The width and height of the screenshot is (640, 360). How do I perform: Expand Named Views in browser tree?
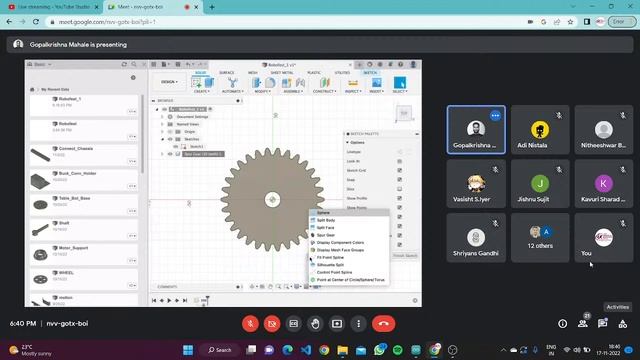162,124
